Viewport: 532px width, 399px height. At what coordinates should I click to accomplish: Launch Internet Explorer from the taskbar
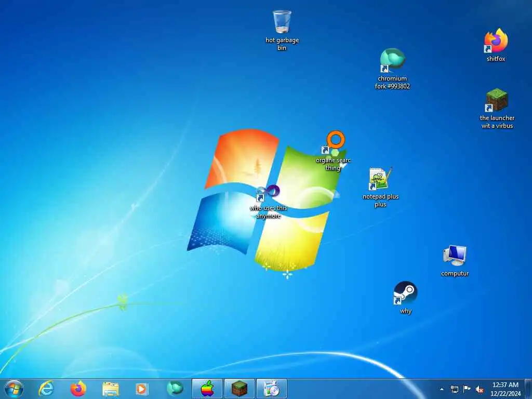click(x=46, y=389)
